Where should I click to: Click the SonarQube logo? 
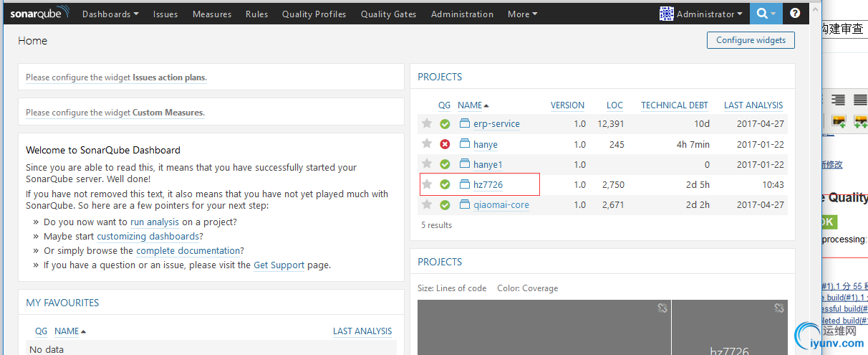tap(40, 13)
